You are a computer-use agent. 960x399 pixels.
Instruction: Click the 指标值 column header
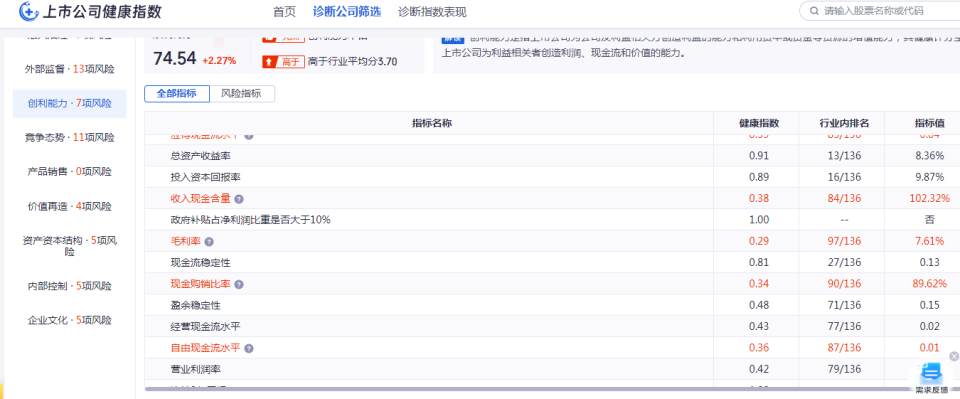pos(929,123)
